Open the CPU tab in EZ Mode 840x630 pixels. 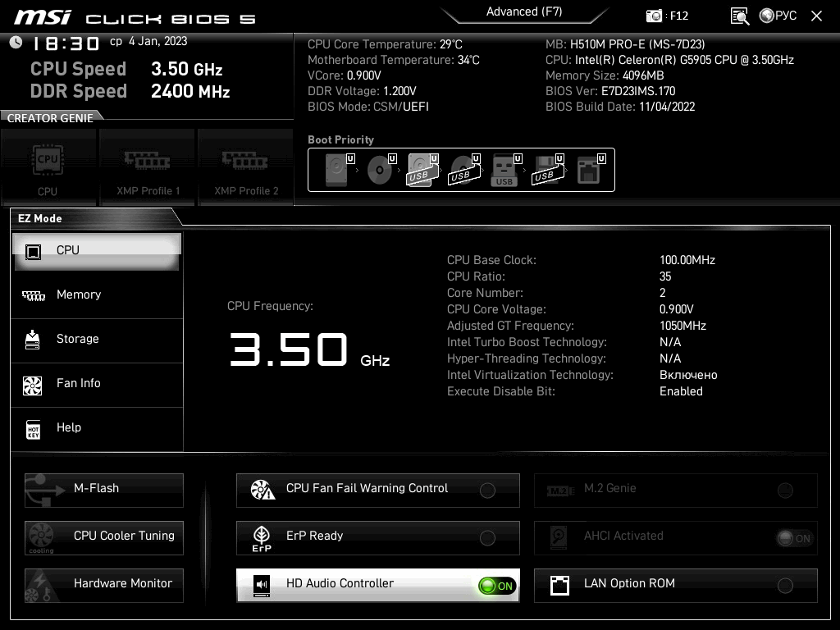(x=97, y=251)
